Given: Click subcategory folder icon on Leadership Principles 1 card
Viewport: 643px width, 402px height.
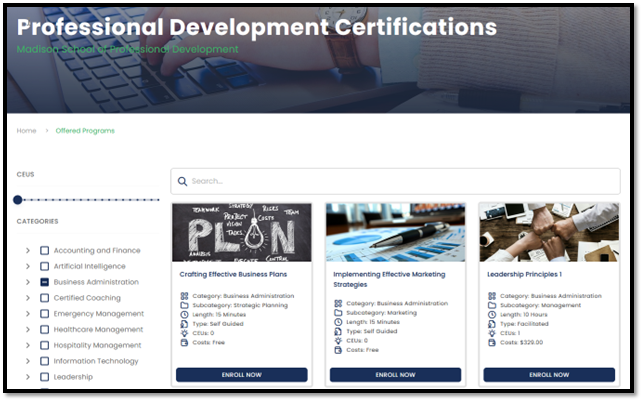Looking at the screenshot, I should 492,305.
